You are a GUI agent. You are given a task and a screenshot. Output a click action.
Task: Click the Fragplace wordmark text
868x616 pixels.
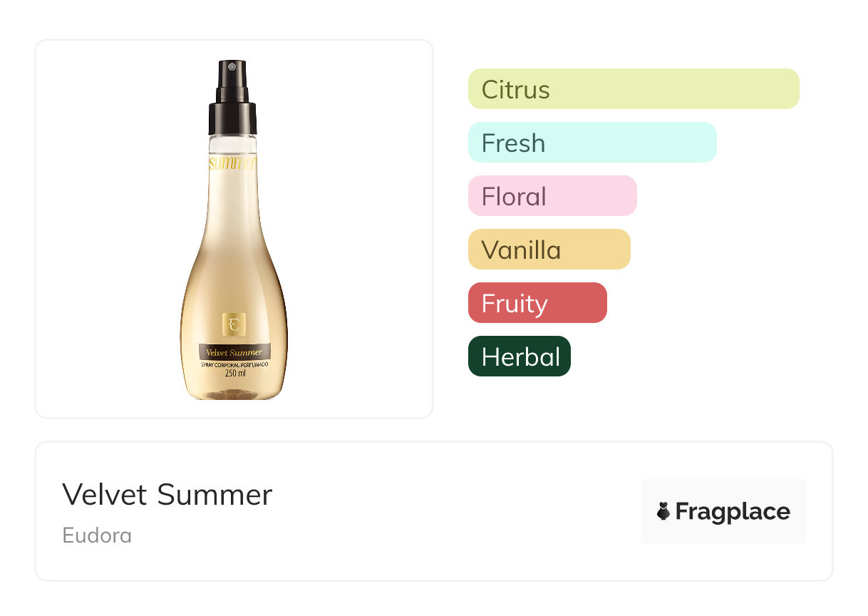click(x=733, y=511)
